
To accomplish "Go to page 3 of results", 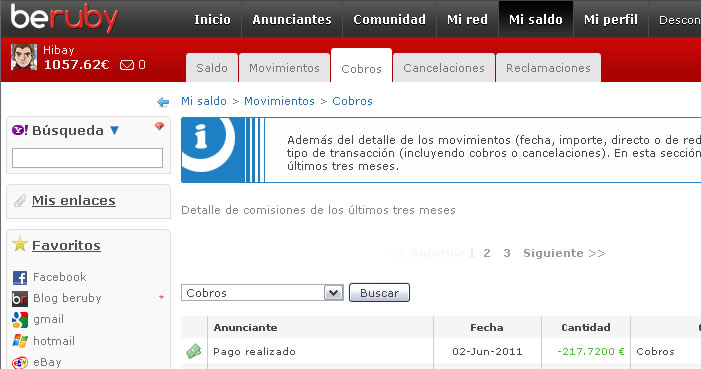I will [x=507, y=253].
